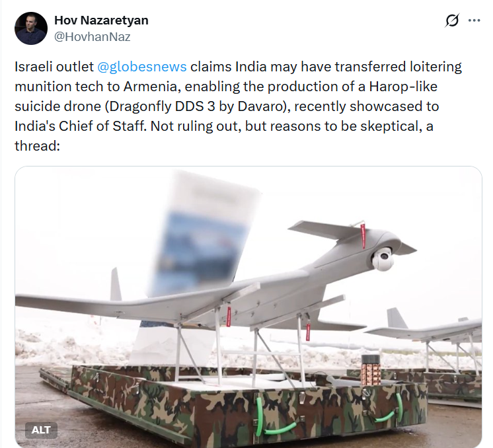Open the @HovhanNaz handle link
The image size is (493, 448).
tap(92, 37)
